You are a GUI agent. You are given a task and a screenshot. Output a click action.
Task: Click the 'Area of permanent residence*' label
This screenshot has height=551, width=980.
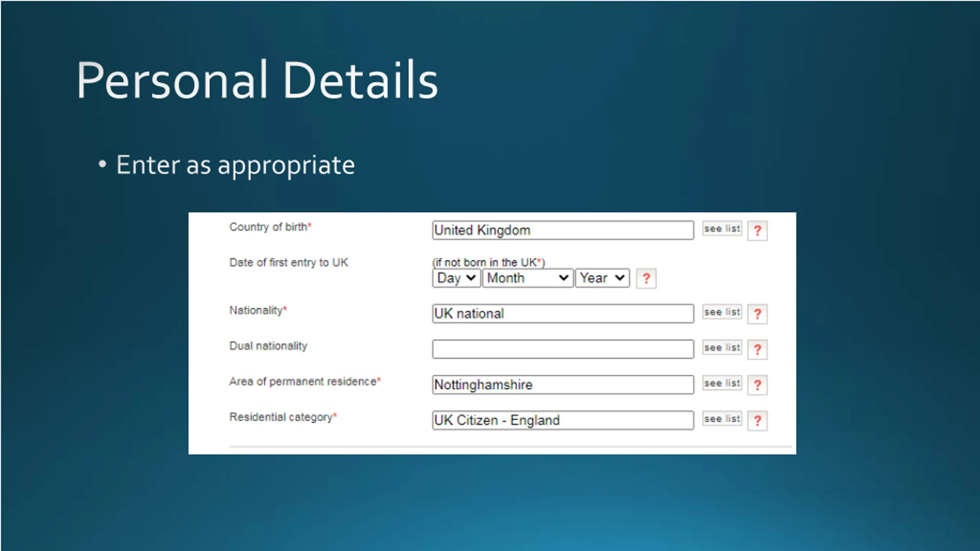pyautogui.click(x=305, y=381)
